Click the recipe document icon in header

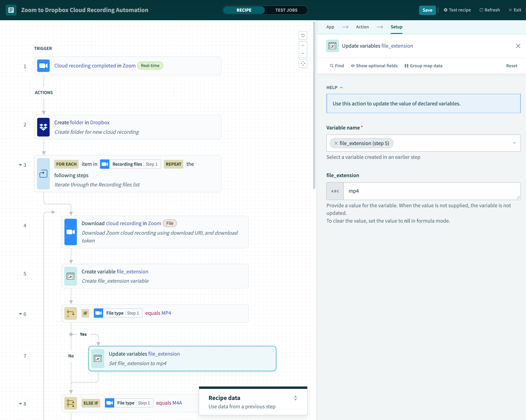[11, 10]
